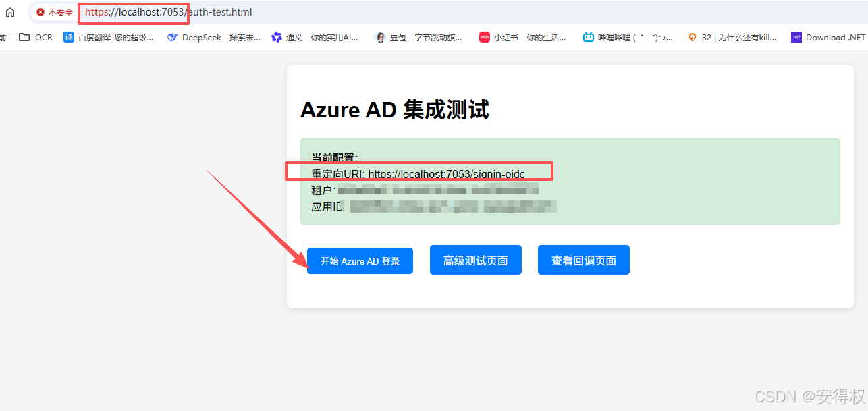
Task: Open the 高级测试页面 button
Action: click(x=476, y=260)
